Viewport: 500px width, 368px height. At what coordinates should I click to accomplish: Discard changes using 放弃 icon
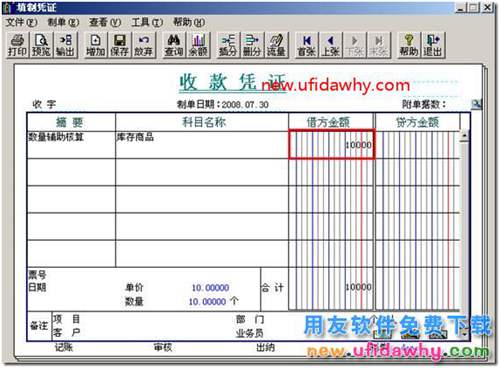[144, 45]
